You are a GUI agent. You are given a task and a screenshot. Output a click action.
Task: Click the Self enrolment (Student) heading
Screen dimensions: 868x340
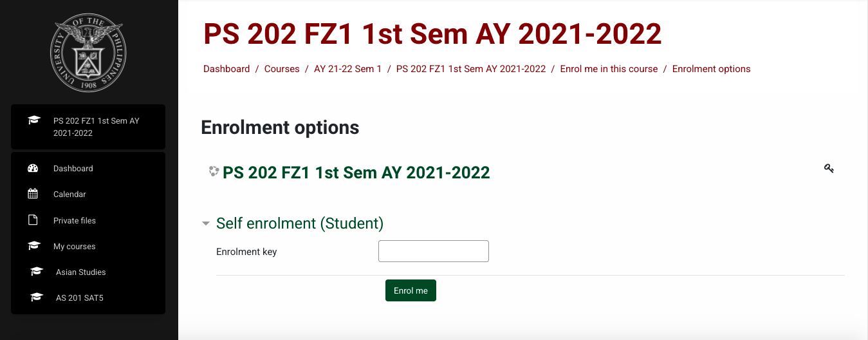[x=300, y=223]
